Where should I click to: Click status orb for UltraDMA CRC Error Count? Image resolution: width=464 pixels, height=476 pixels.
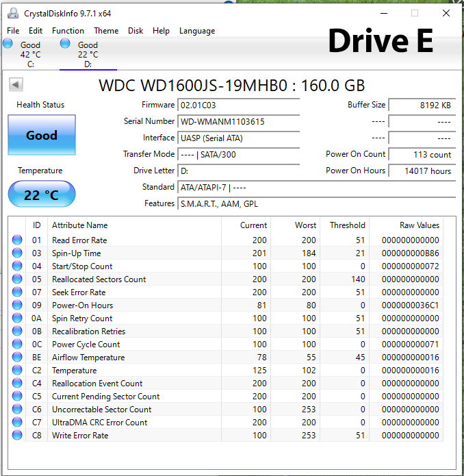pos(17,423)
